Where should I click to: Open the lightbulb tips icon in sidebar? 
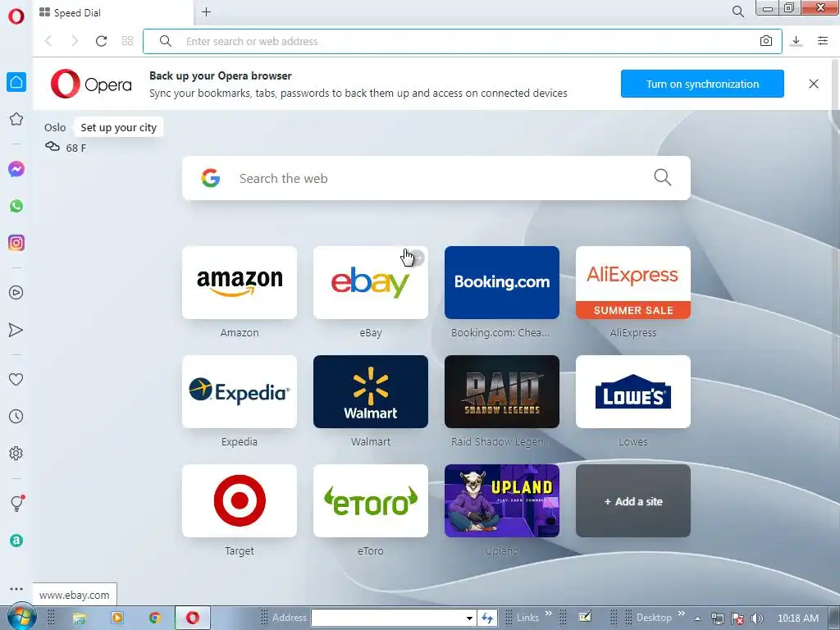pyautogui.click(x=16, y=503)
